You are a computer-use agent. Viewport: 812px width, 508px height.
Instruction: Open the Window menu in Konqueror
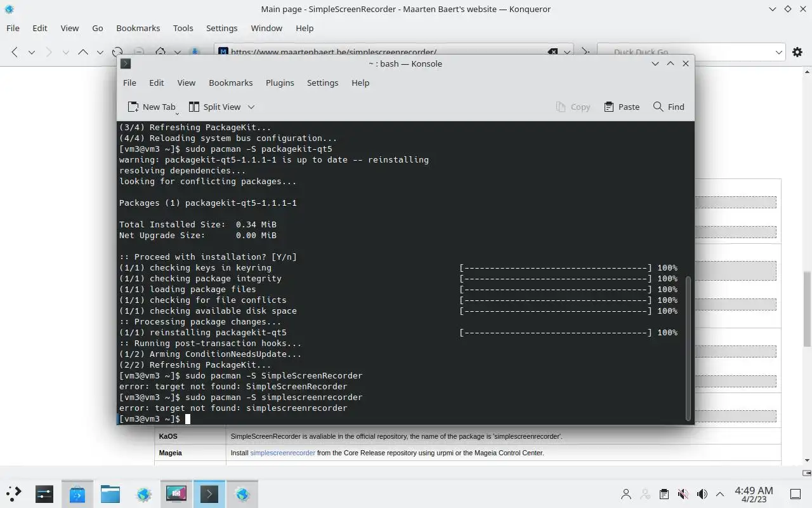point(266,28)
